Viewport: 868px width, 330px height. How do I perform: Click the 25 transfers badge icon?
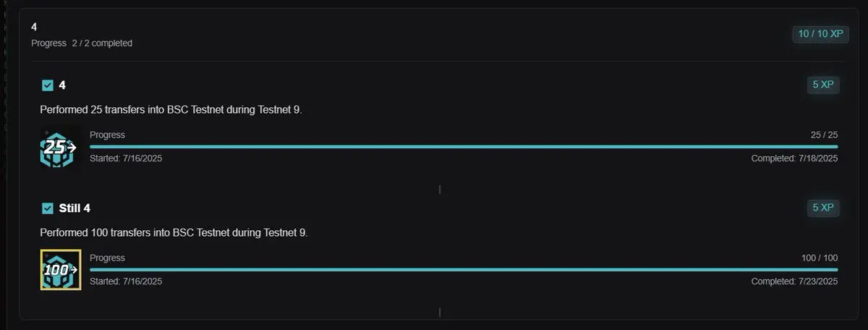click(x=61, y=147)
